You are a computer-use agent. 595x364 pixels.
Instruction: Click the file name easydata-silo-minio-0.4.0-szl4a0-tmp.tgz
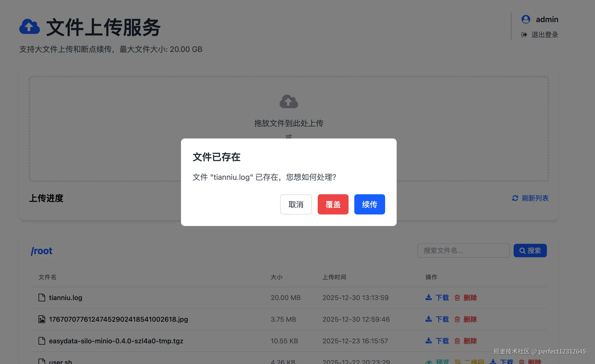[x=116, y=341]
